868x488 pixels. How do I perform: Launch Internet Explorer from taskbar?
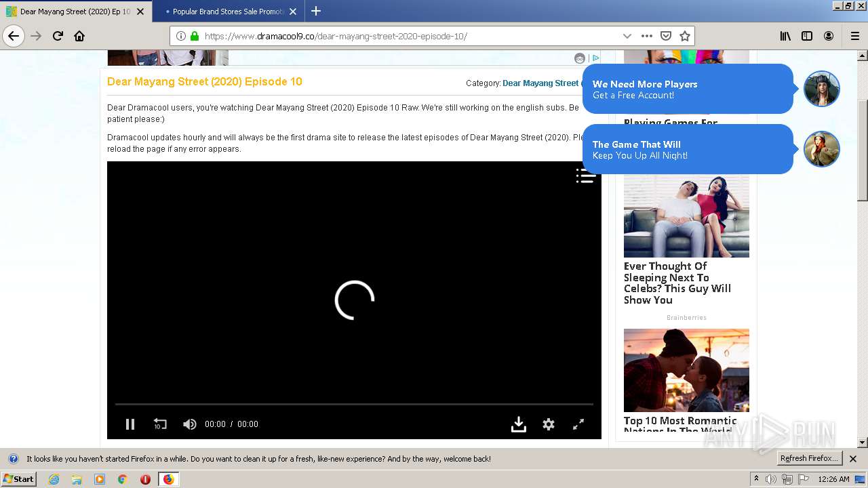pos(54,479)
